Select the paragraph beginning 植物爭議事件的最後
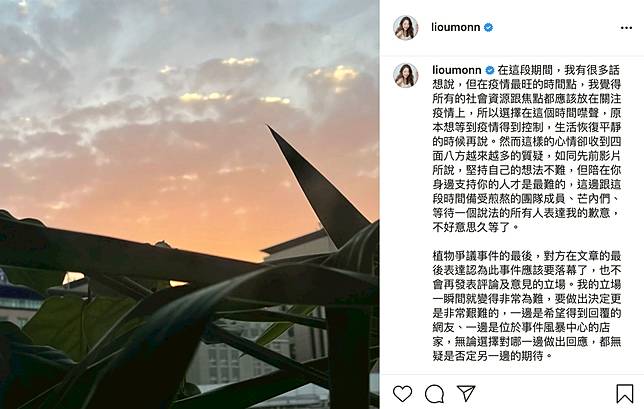This screenshot has width=644, height=409. coord(527,306)
